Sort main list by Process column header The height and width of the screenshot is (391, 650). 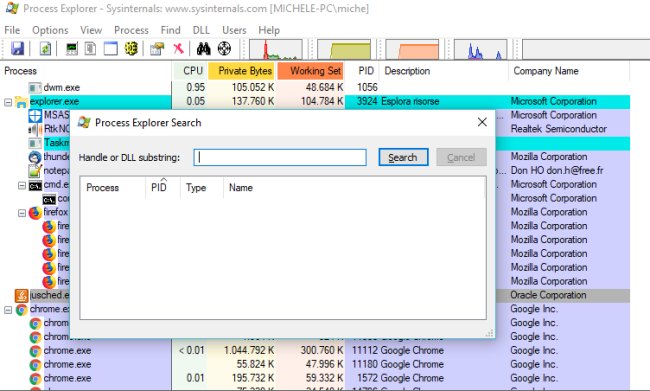coord(86,71)
